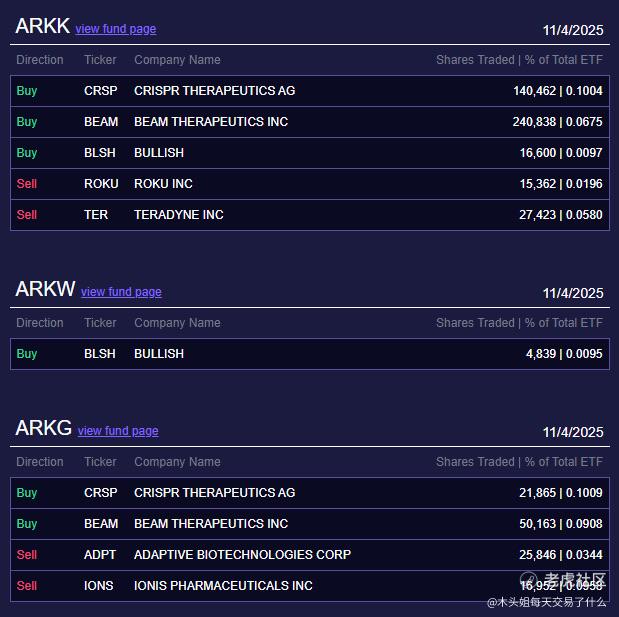Click the BULLISH company name in ARKK

pyautogui.click(x=159, y=153)
